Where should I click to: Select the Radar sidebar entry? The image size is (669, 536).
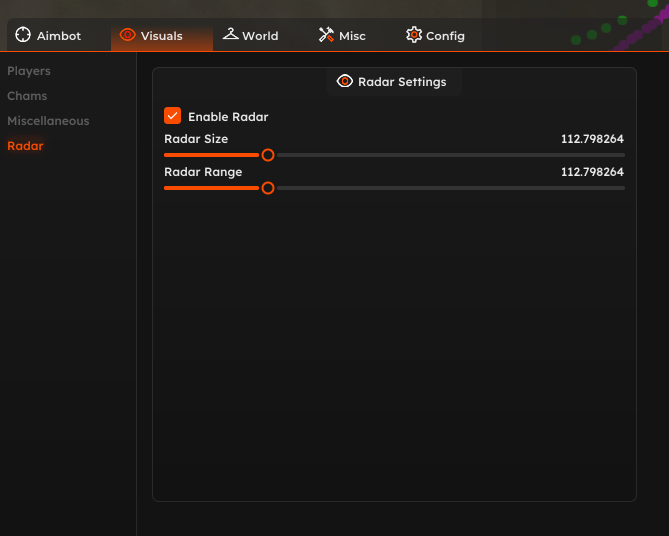click(x=25, y=146)
